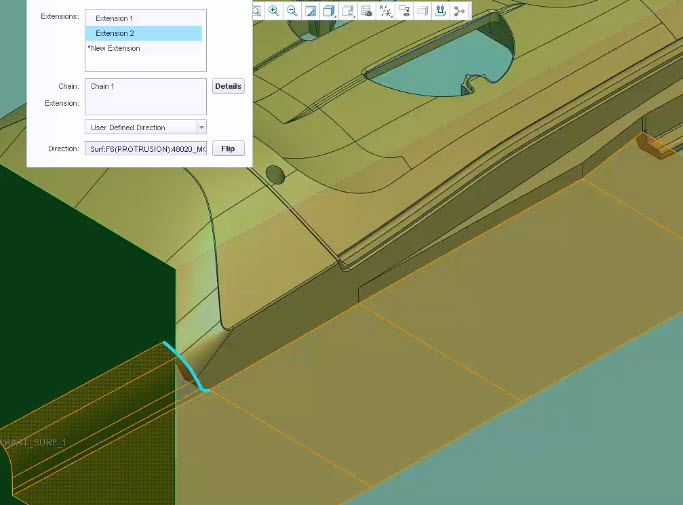Click the Repaint screen icon
The height and width of the screenshot is (505, 683).
(x=311, y=10)
